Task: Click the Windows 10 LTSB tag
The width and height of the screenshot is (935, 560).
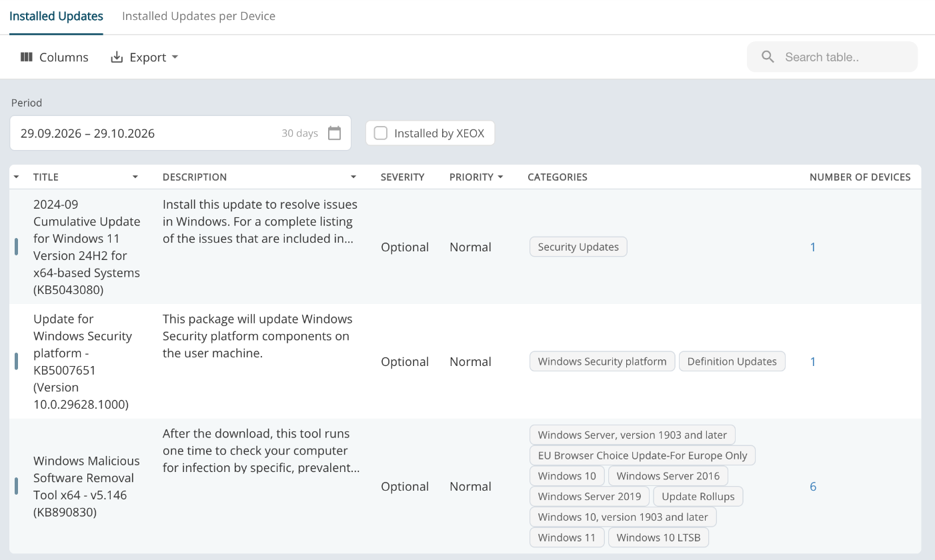Action: [x=658, y=537]
